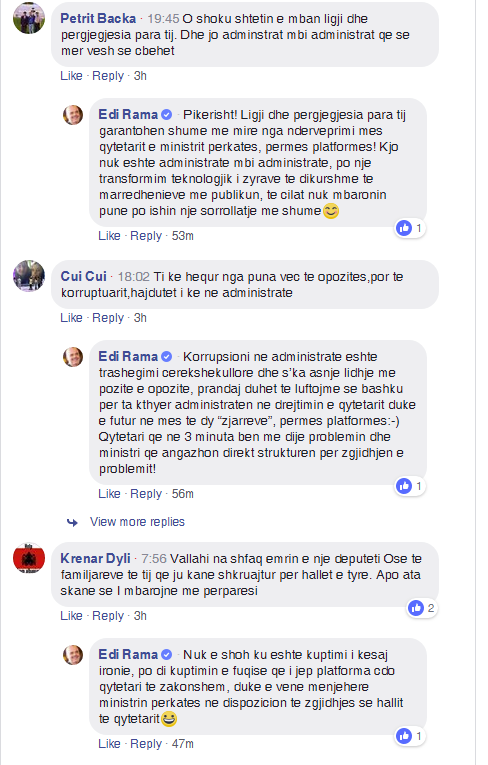This screenshot has height=765, width=488.
Task: Like Edi Rama's 56m reply
Action: click(x=109, y=494)
